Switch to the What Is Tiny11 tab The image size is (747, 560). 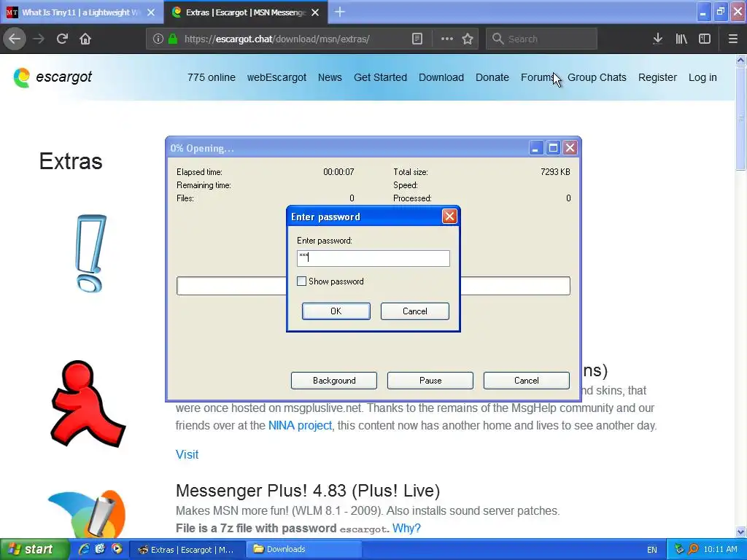(82, 12)
